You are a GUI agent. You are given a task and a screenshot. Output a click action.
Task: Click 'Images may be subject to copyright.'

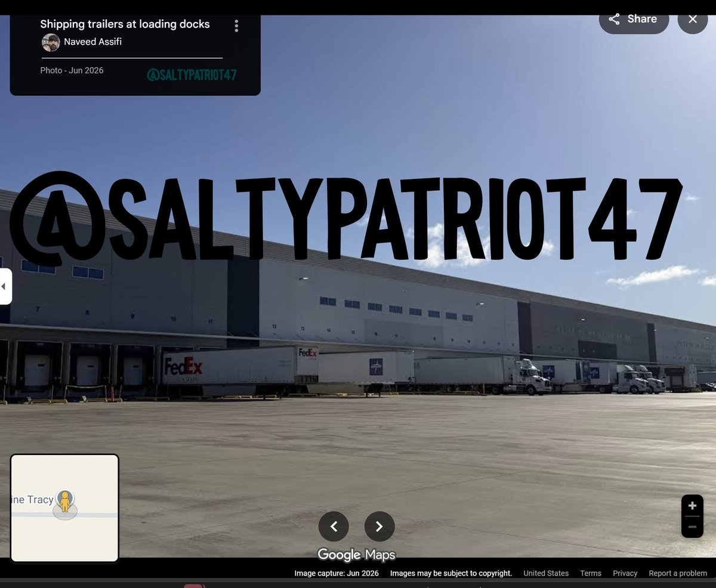coord(451,573)
